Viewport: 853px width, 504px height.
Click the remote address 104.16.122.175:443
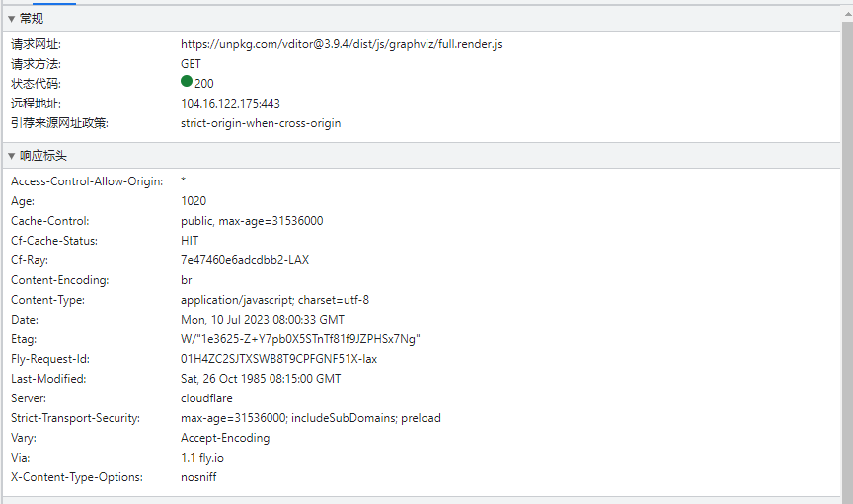tap(230, 104)
